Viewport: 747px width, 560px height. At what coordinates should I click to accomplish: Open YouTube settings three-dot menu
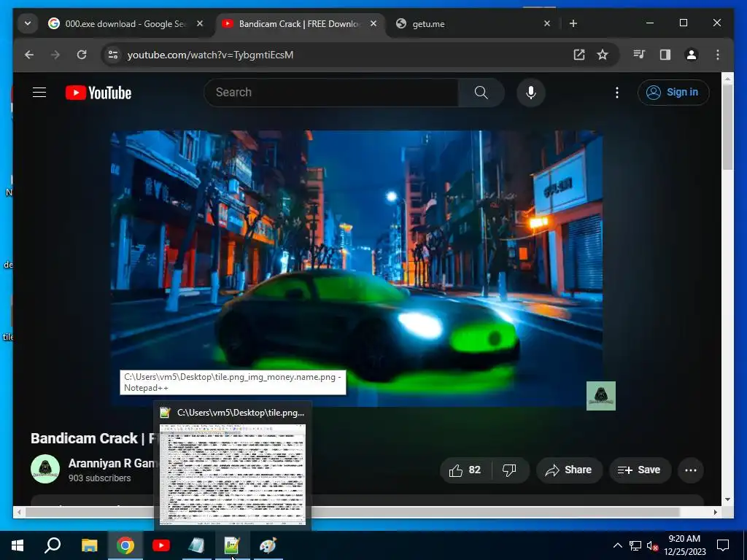tap(617, 93)
